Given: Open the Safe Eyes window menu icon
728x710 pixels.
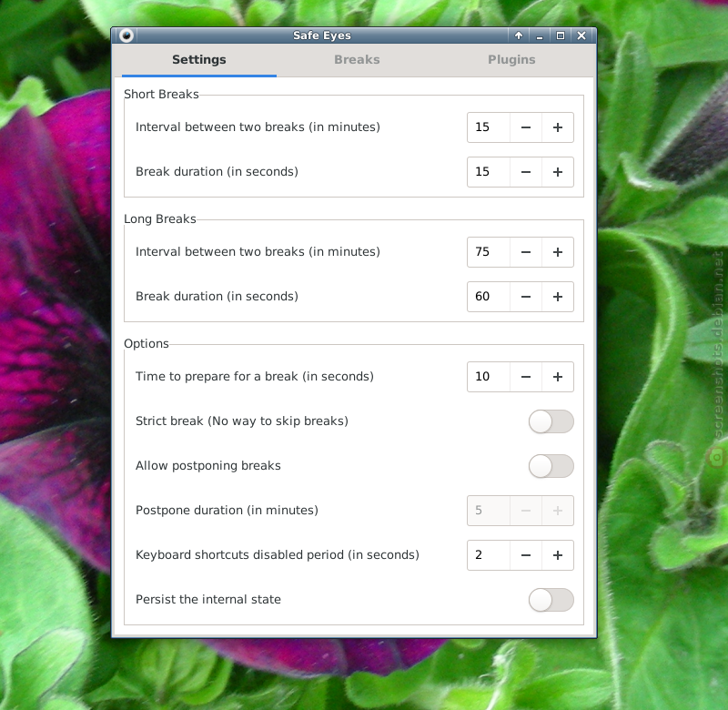Looking at the screenshot, I should [x=126, y=35].
